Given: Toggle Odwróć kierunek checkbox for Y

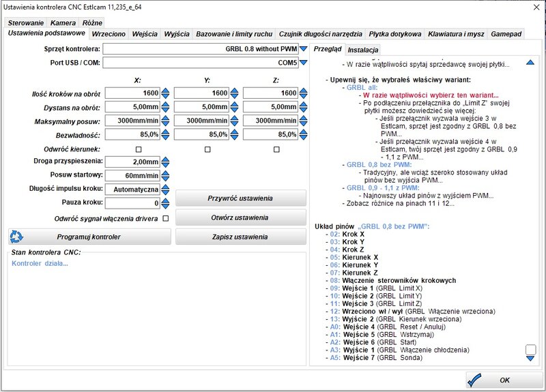Looking at the screenshot, I should tap(207, 149).
